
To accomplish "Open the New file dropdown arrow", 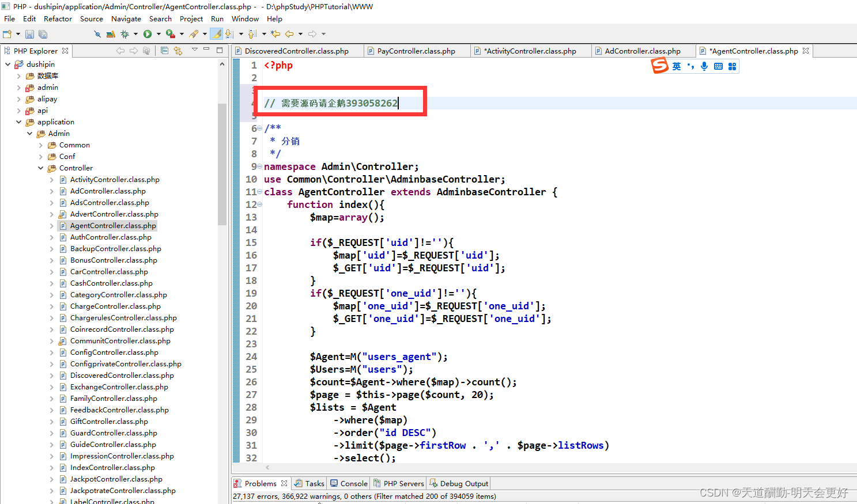I will (18, 34).
